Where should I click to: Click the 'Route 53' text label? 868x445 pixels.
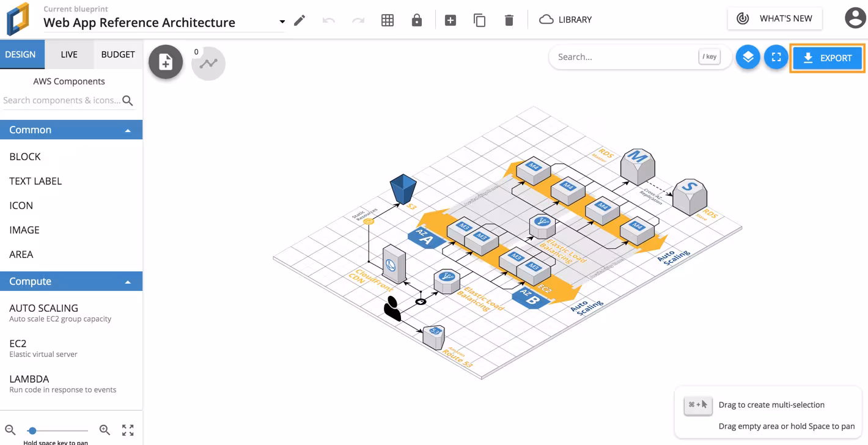[x=458, y=359]
